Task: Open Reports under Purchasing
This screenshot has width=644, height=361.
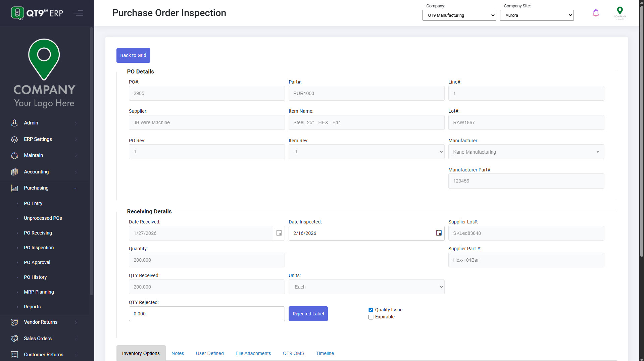Action: pos(32,307)
